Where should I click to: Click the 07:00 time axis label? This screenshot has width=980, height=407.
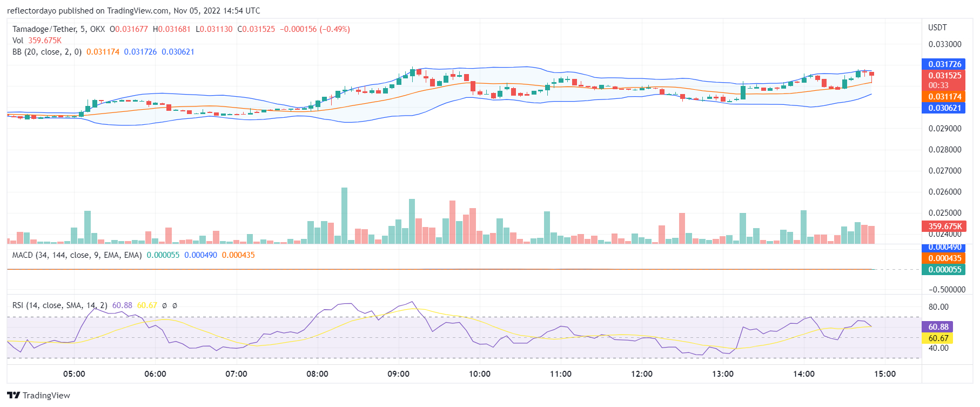point(236,374)
